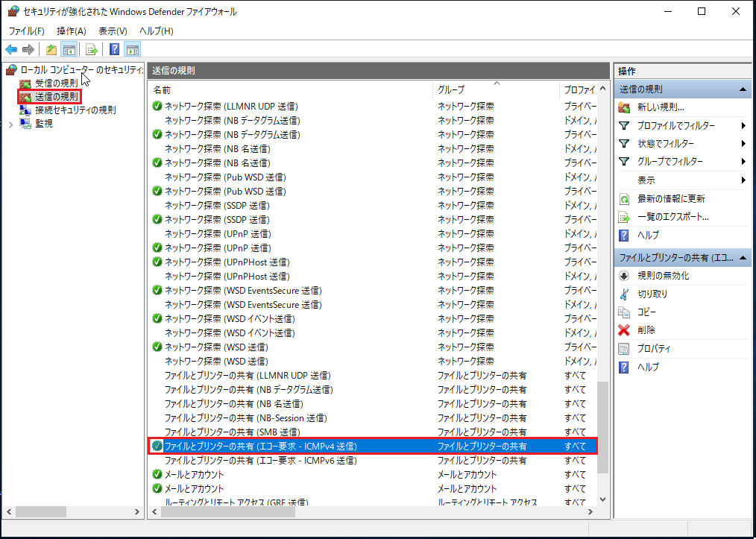The width and height of the screenshot is (756, 539).
Task: Expand the 監視 tree node
Action: (10, 124)
